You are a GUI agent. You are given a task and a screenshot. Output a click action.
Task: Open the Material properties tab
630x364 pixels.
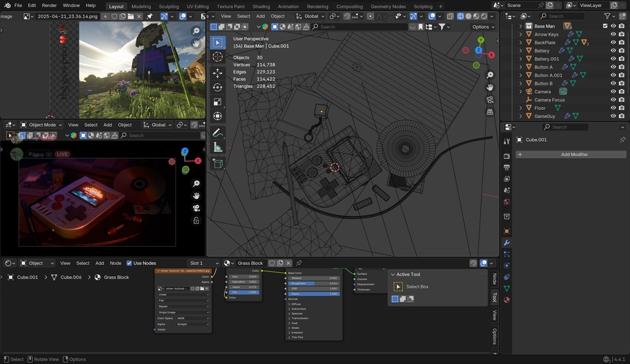tap(507, 300)
